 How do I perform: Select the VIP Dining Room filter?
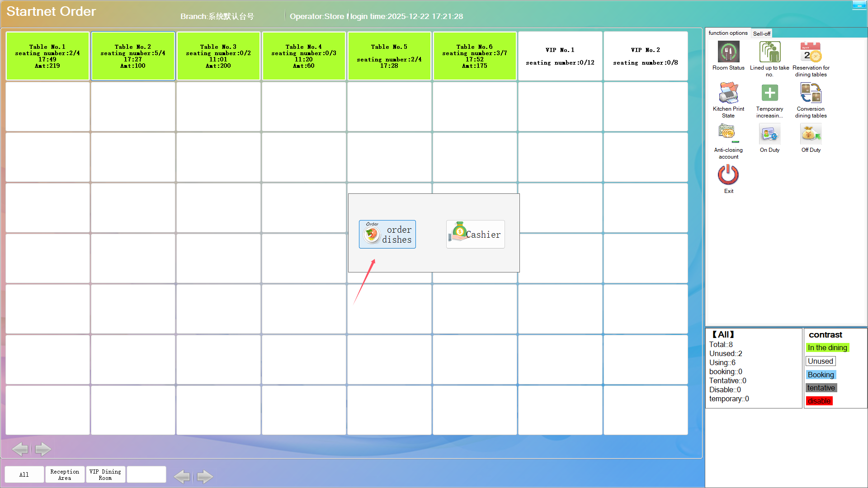click(x=105, y=474)
